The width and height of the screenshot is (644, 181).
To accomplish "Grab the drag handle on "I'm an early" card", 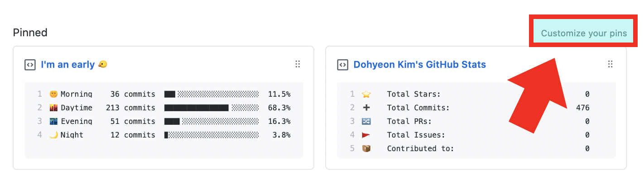I will click(298, 64).
